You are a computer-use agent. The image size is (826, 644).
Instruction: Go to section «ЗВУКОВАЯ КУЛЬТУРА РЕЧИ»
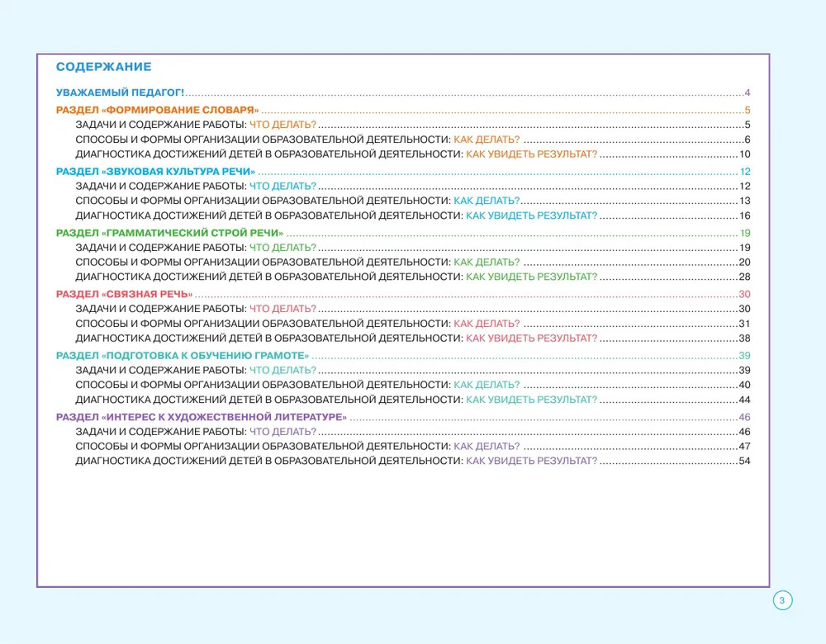155,171
